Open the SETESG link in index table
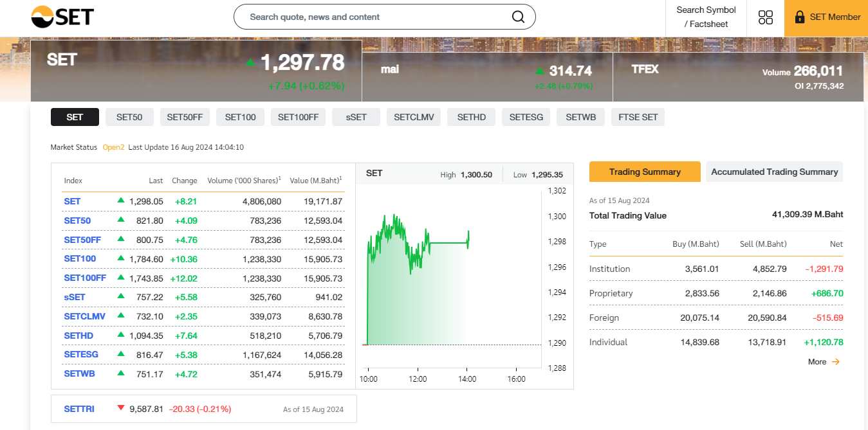This screenshot has width=868, height=430. click(81, 354)
